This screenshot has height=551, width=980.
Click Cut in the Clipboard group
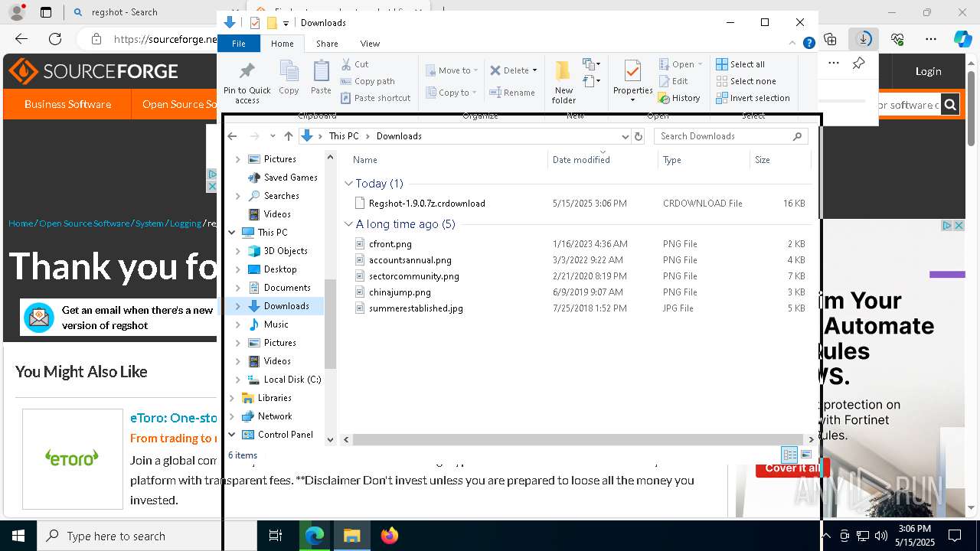(x=355, y=64)
